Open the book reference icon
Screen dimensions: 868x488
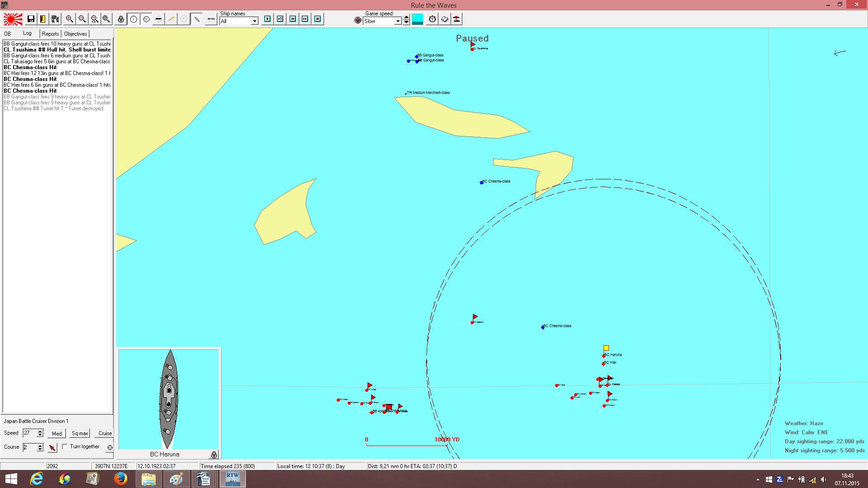(x=444, y=19)
